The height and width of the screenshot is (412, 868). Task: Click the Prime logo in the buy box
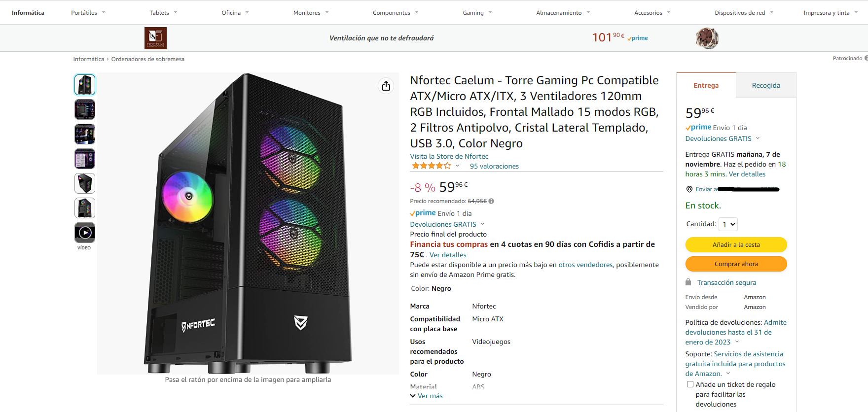coord(698,128)
